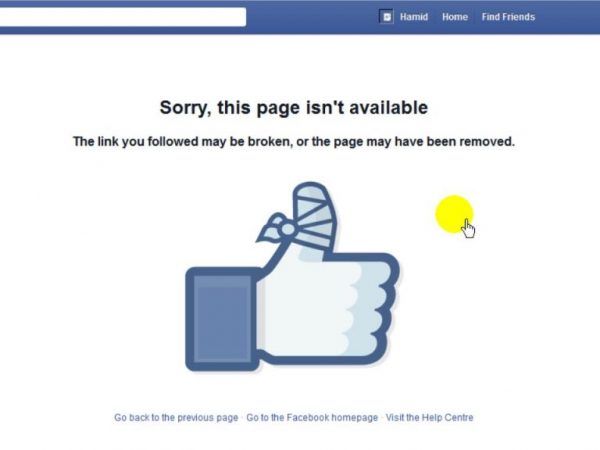Screen dimensions: 600x450
Task: Click the profile avatar icon beside Hamid
Action: 386,16
